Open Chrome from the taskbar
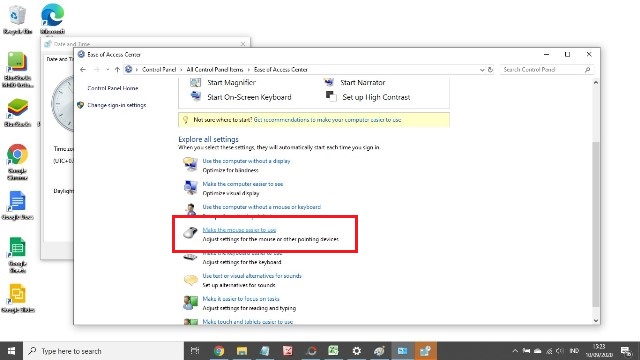Image resolution: width=640 pixels, height=360 pixels. (x=219, y=351)
